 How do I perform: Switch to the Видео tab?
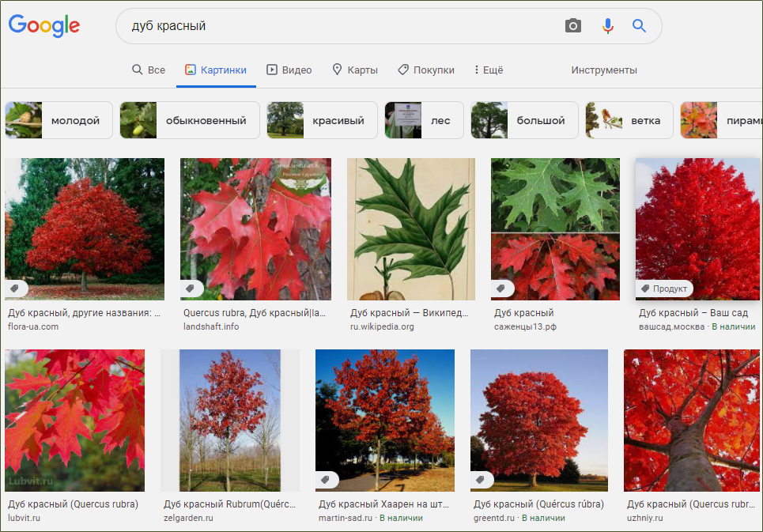pyautogui.click(x=289, y=70)
